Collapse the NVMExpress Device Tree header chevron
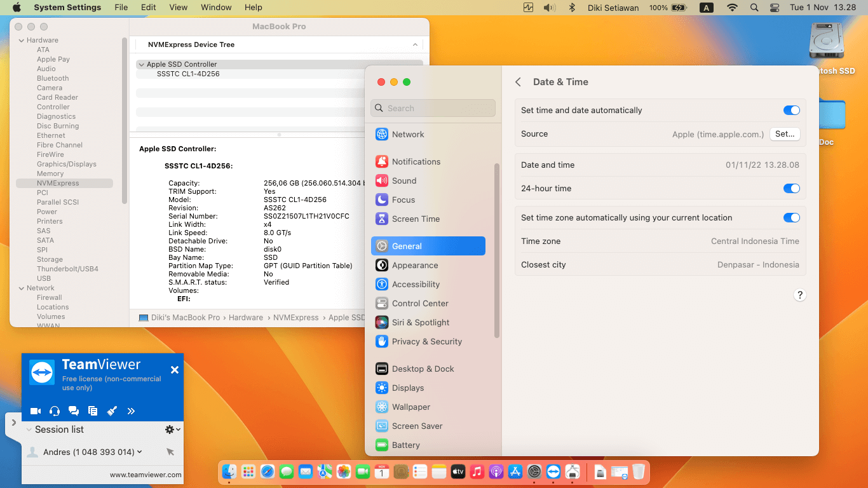The image size is (868, 488). [x=415, y=44]
